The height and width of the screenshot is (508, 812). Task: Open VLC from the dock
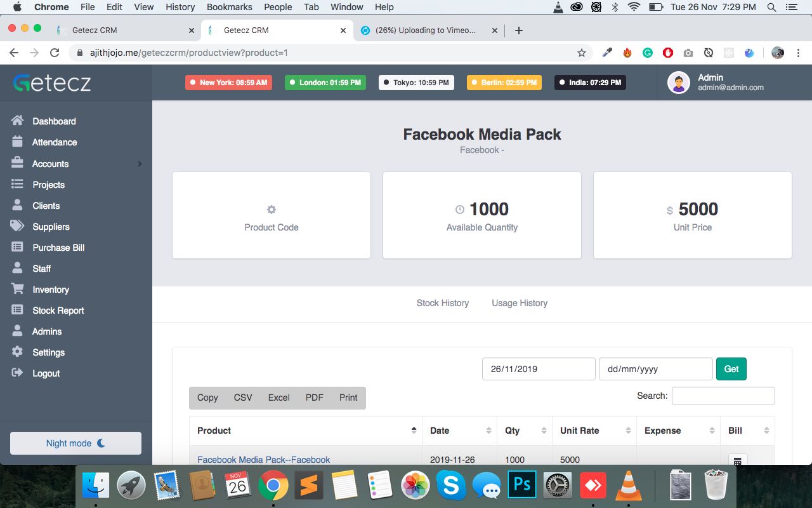pos(629,486)
